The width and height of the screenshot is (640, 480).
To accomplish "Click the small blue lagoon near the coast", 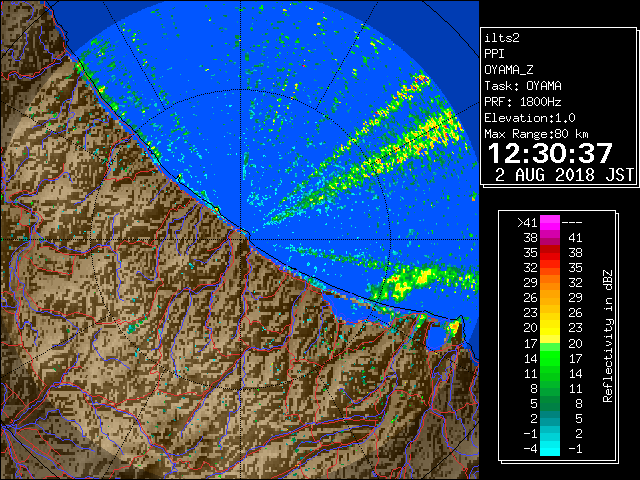I will click(436, 338).
